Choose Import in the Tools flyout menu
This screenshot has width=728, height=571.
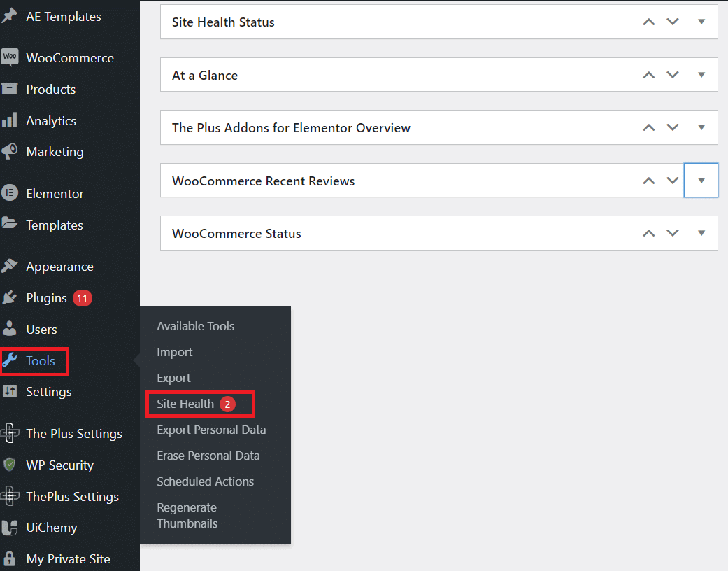(174, 352)
